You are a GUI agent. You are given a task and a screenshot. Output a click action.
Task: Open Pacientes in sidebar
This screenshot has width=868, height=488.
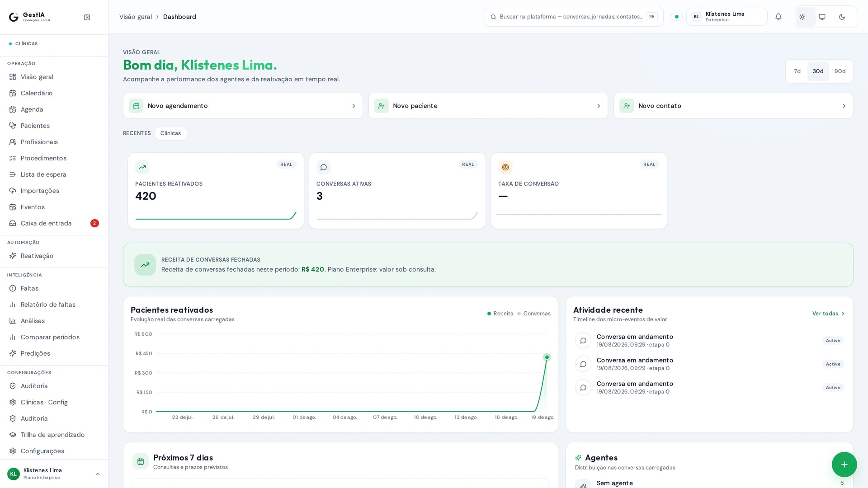(54, 126)
